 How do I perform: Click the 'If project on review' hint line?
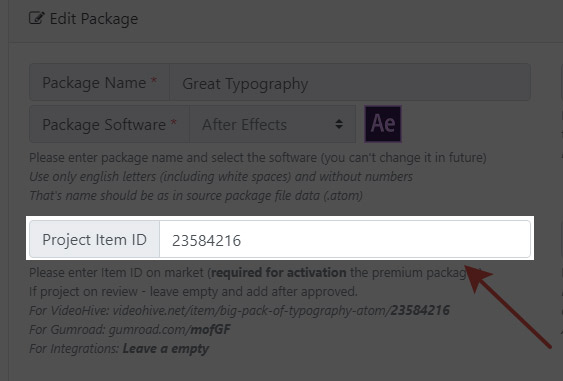[x=193, y=291]
